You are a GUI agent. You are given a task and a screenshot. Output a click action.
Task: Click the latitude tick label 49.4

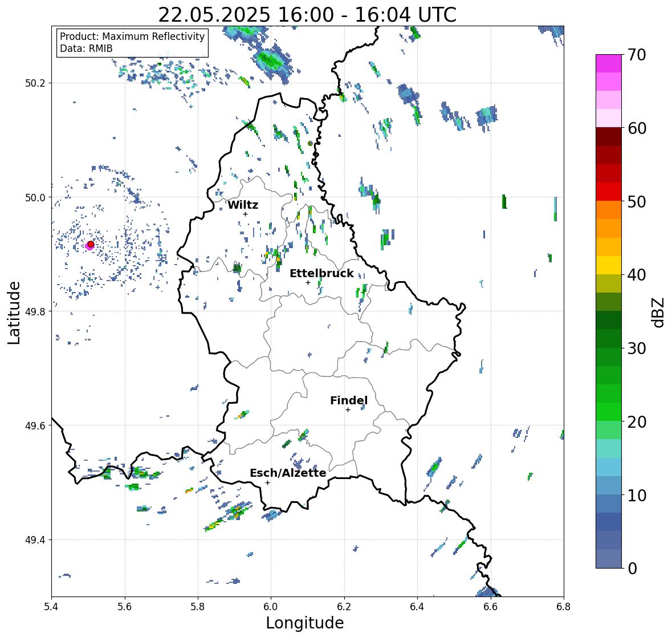tap(35, 540)
